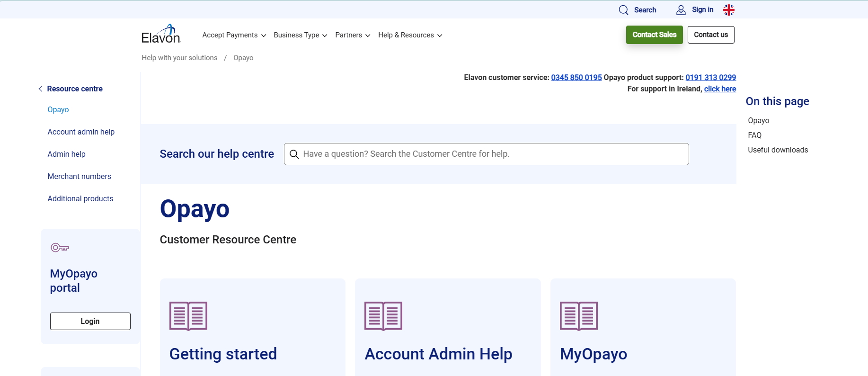Focus the help centre search input field

coord(486,154)
